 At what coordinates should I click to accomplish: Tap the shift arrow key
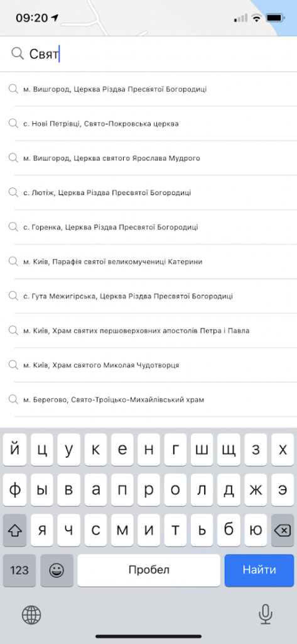pos(15,530)
